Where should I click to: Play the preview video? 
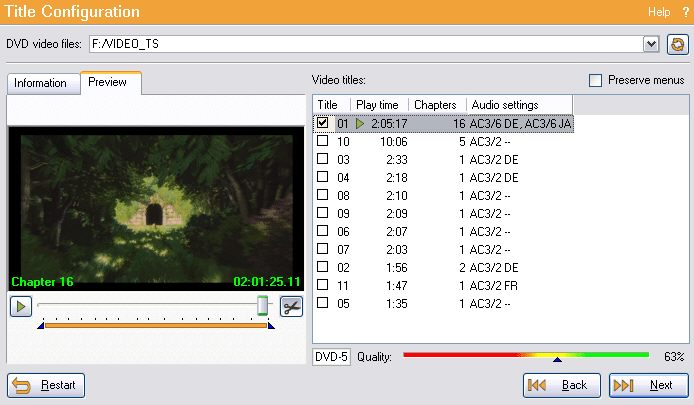21,306
